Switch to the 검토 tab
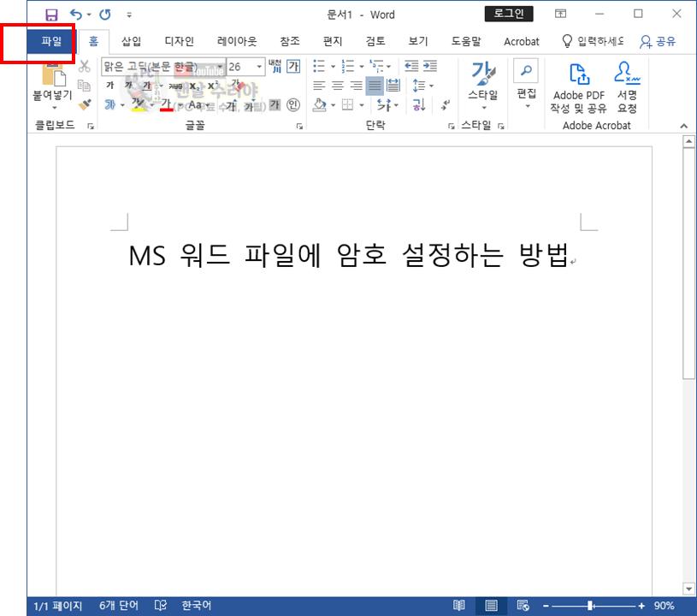The width and height of the screenshot is (697, 616). pyautogui.click(x=375, y=41)
